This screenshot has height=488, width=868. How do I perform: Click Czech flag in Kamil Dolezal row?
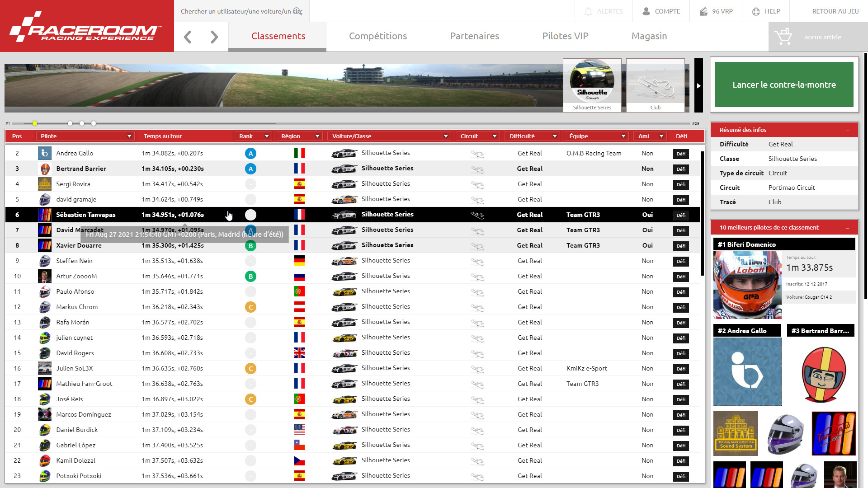(299, 460)
